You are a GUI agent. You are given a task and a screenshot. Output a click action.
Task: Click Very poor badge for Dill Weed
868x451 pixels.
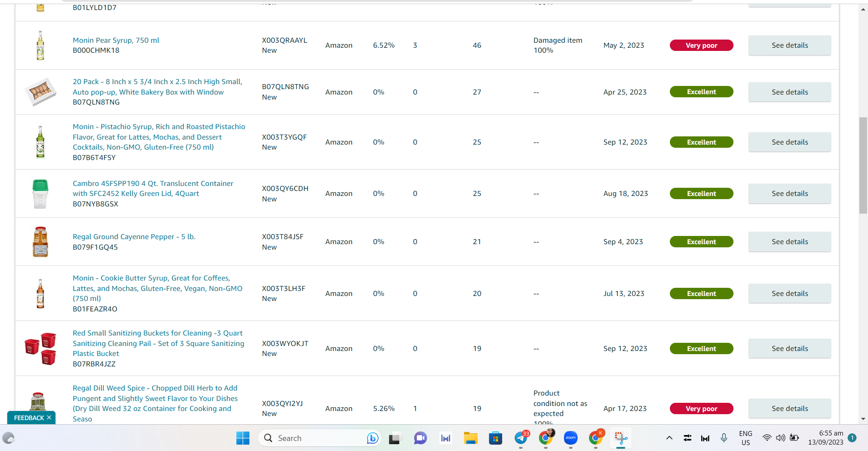pos(701,408)
